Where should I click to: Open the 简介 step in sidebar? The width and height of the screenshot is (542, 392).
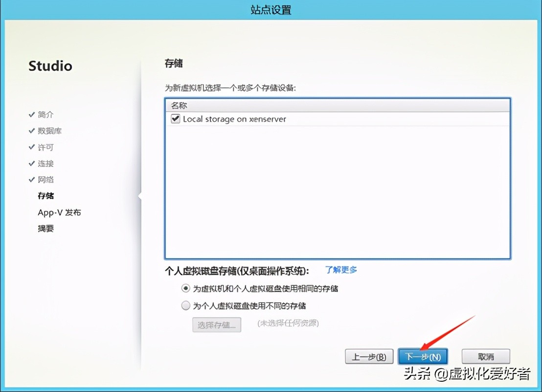coord(45,115)
